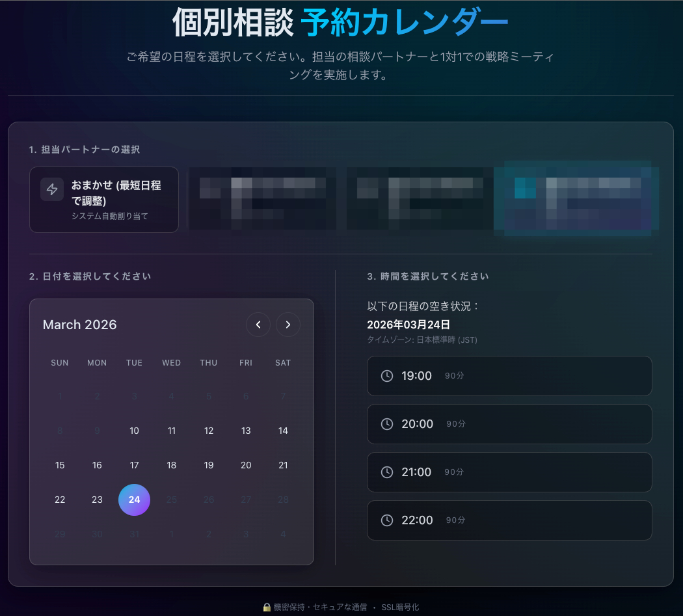683x616 pixels.
Task: Book the 20:00 time slot
Action: [509, 423]
